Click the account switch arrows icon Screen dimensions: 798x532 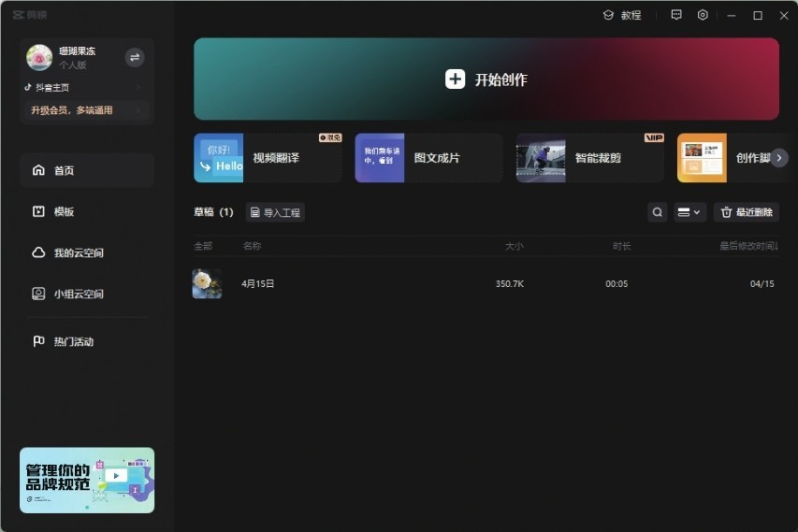135,58
